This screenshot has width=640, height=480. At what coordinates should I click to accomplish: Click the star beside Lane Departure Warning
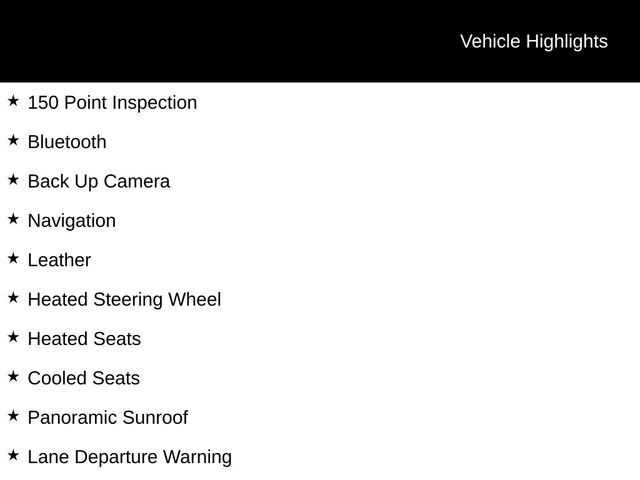coord(13,455)
